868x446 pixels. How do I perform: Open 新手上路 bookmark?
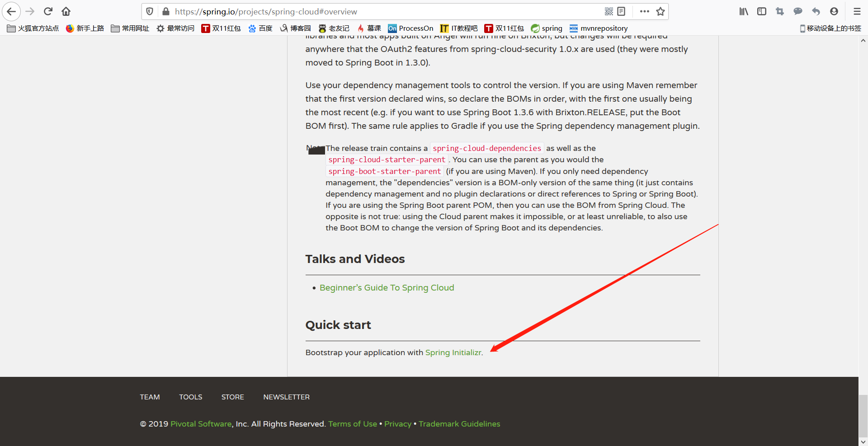pos(85,28)
